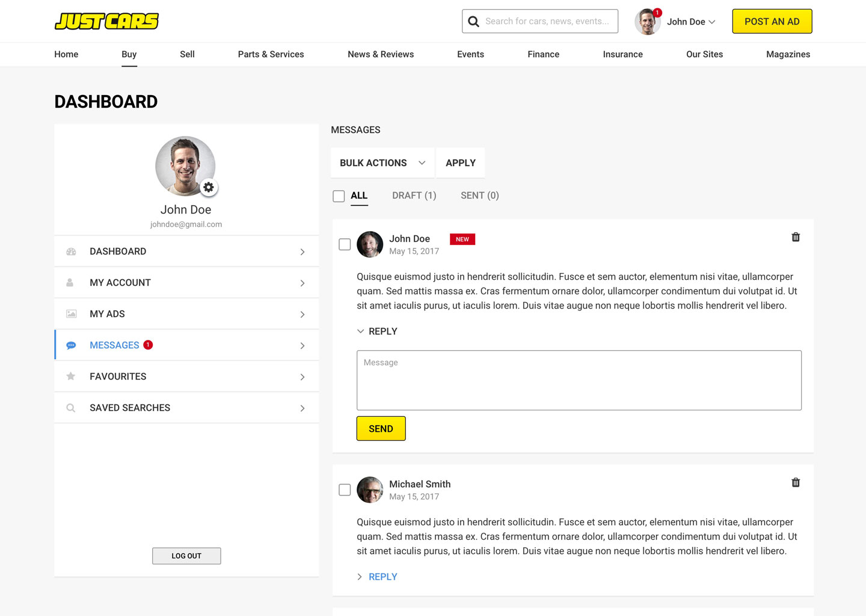Click the LOG OUT button

186,556
